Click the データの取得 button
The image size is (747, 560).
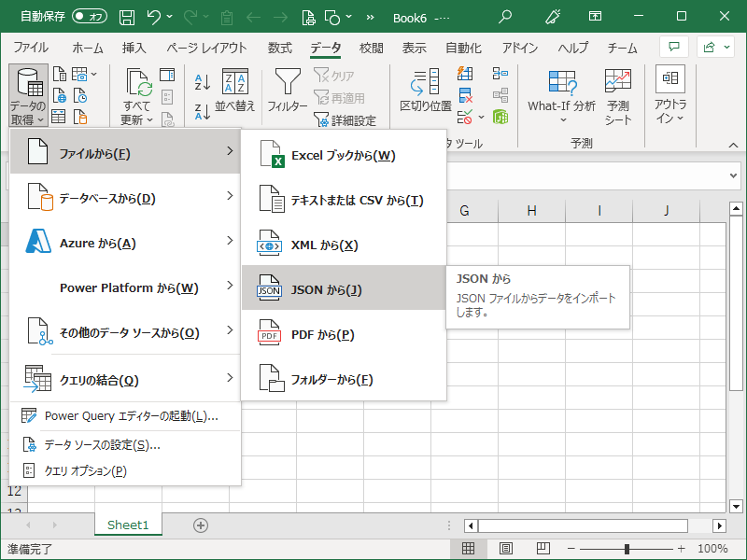coord(28,95)
